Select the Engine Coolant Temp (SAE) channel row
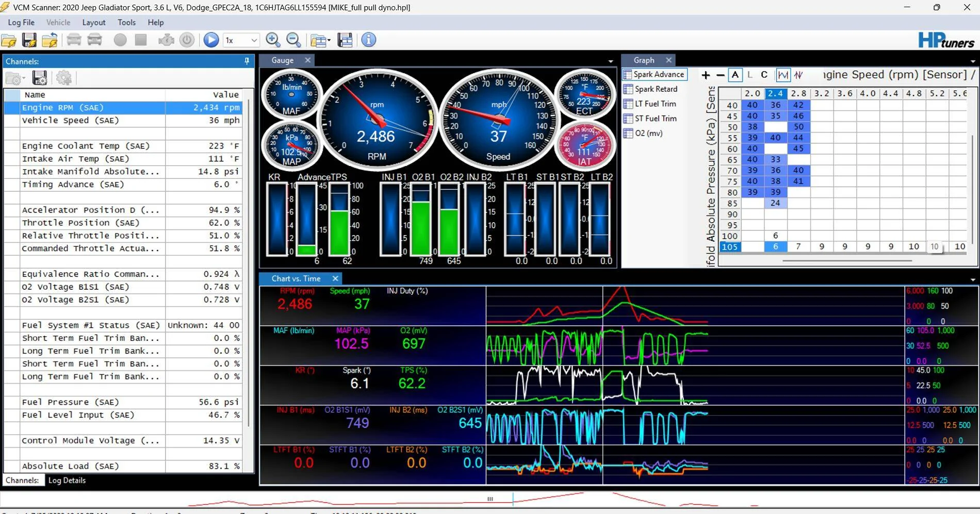Screen dimensions: 980x514 [123, 146]
